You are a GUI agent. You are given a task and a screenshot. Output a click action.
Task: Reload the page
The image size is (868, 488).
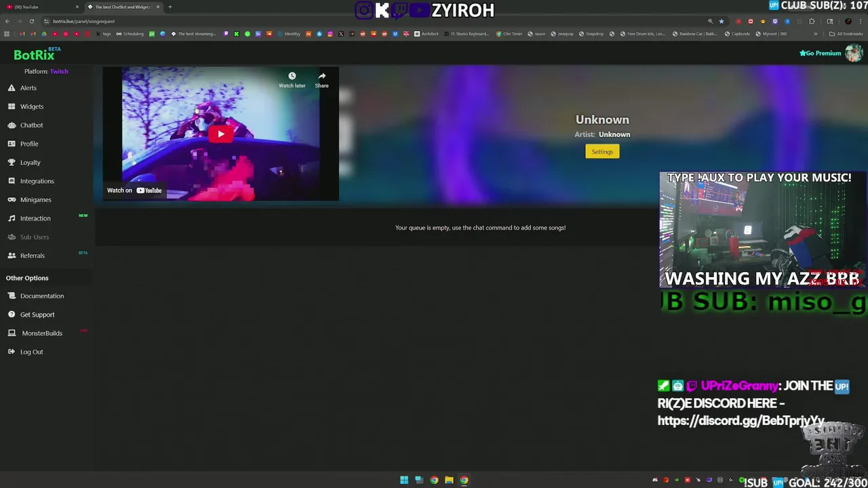31,21
